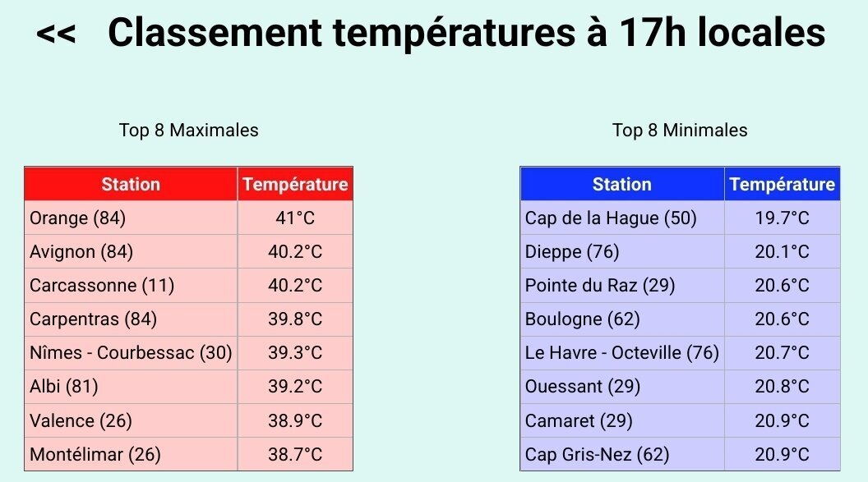The image size is (868, 482).
Task: Click Nîmes - Courbessac (30) station
Action: (x=131, y=353)
